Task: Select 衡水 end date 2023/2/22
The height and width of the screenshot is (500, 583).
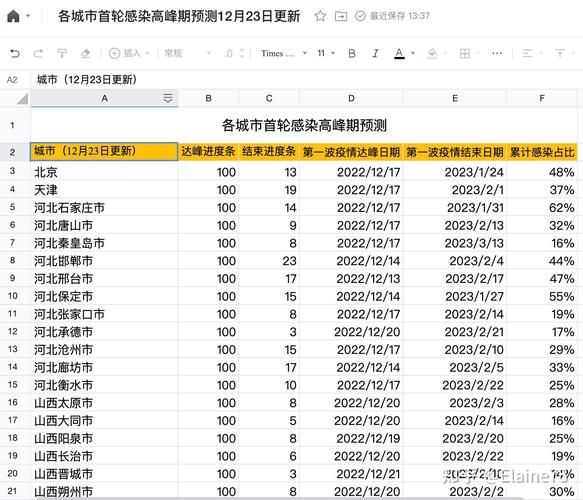Action: coord(455,385)
